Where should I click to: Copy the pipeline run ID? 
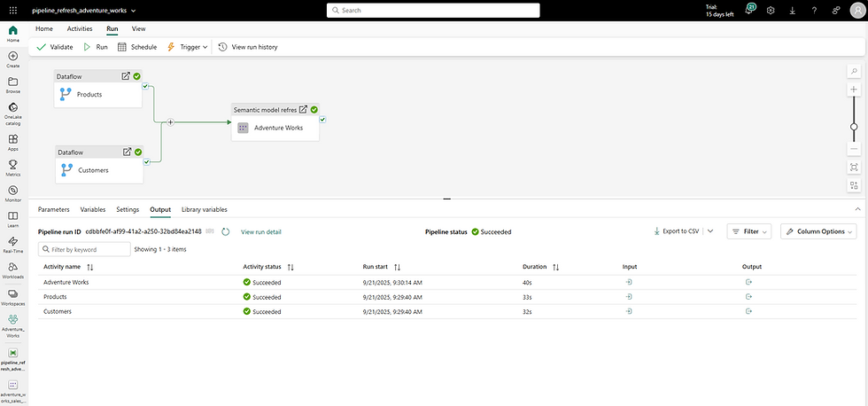click(x=210, y=231)
